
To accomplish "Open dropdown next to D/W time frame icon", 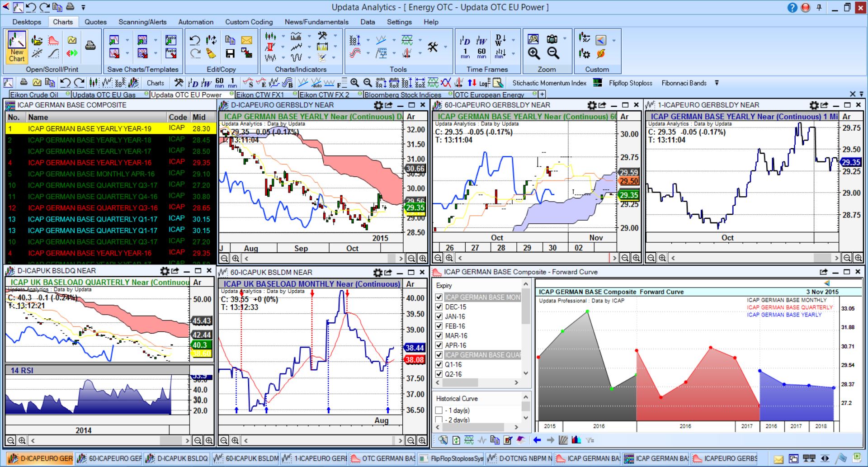I will (x=513, y=40).
